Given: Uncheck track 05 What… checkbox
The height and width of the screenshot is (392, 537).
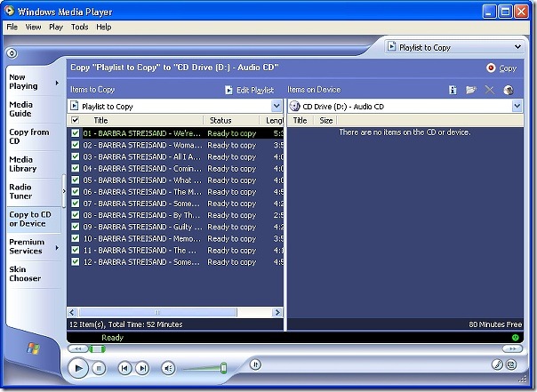Looking at the screenshot, I should tap(75, 180).
